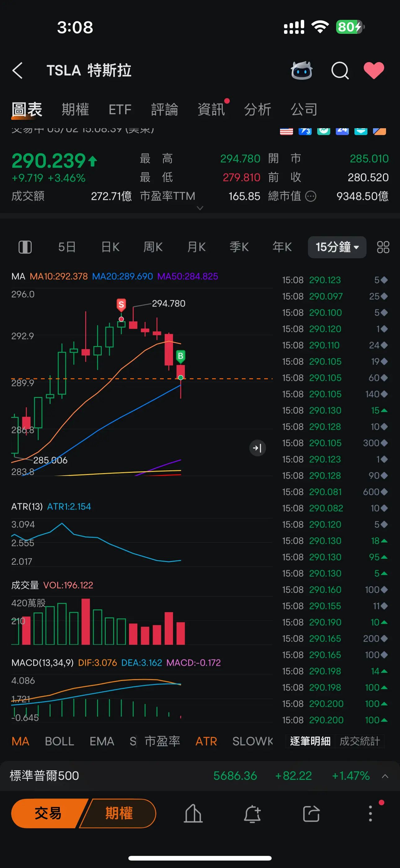Image resolution: width=400 pixels, height=868 pixels.
Task: Open the 15分鐘 interval dropdown
Action: coord(337,247)
